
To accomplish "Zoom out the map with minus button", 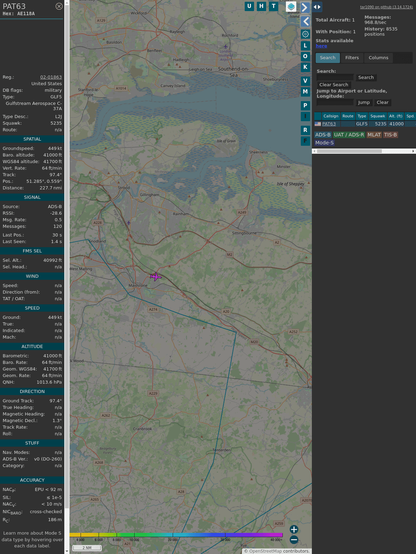I will click(x=294, y=540).
